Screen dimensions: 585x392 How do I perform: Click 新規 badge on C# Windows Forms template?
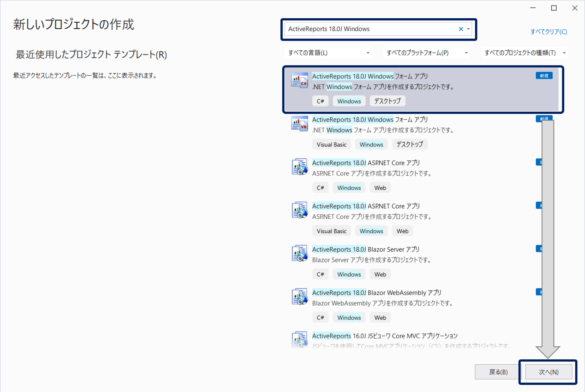(x=544, y=76)
